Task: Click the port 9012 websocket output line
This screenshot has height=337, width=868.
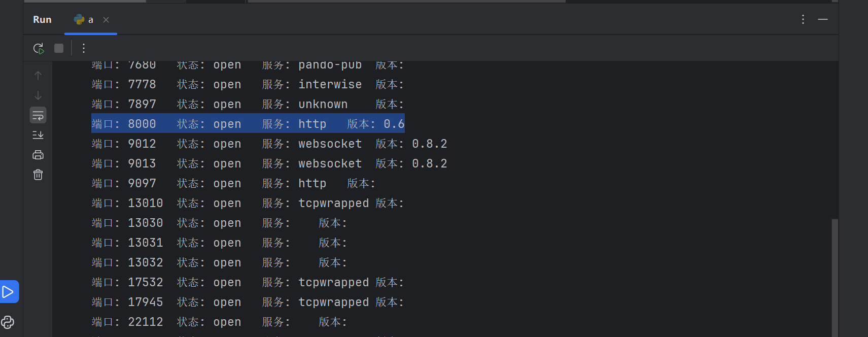Action: point(269,144)
